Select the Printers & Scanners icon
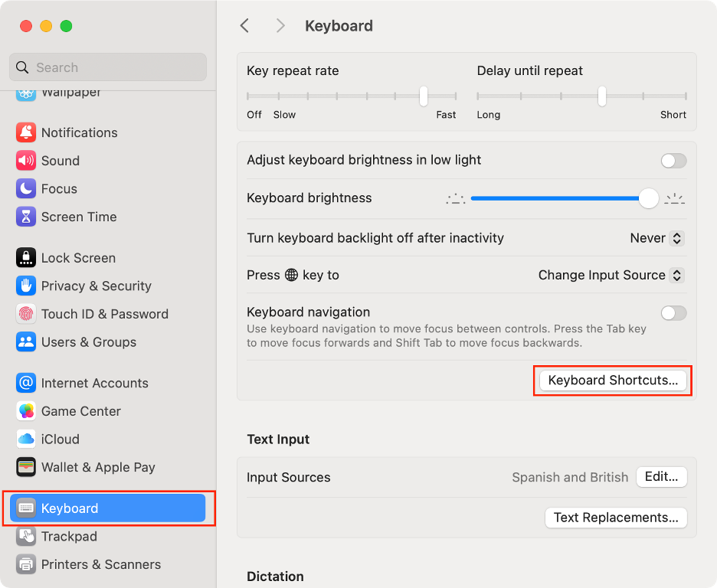Screen dimensions: 717x588 (x=24, y=564)
